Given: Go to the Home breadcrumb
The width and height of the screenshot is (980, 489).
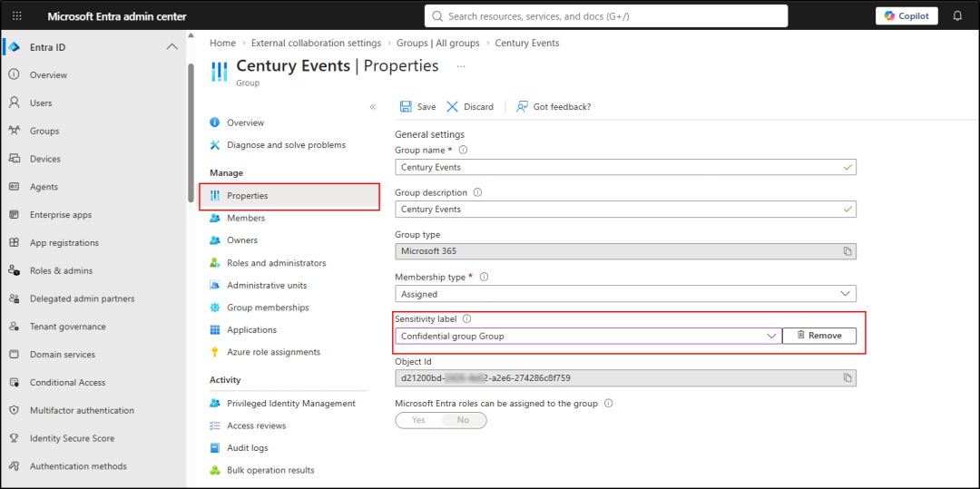Looking at the screenshot, I should [222, 43].
